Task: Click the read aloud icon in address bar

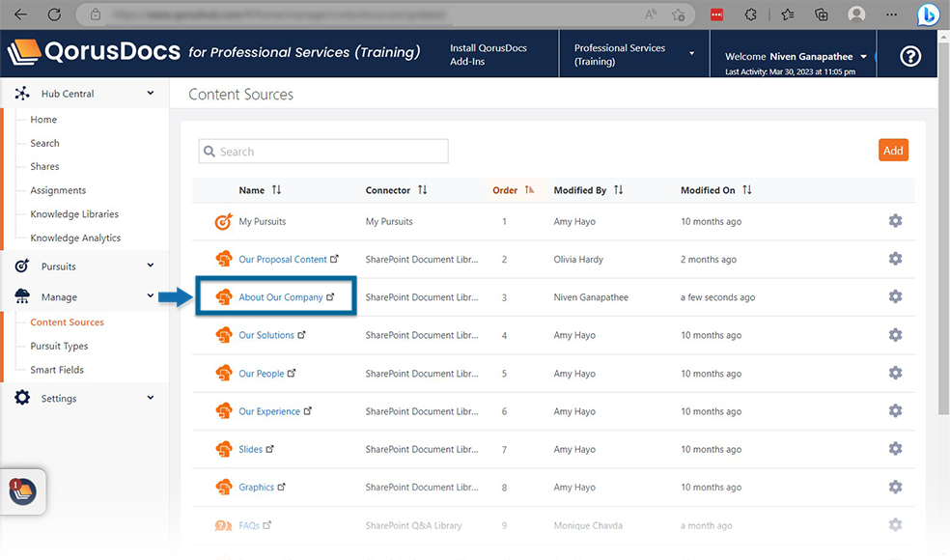Action: (651, 14)
